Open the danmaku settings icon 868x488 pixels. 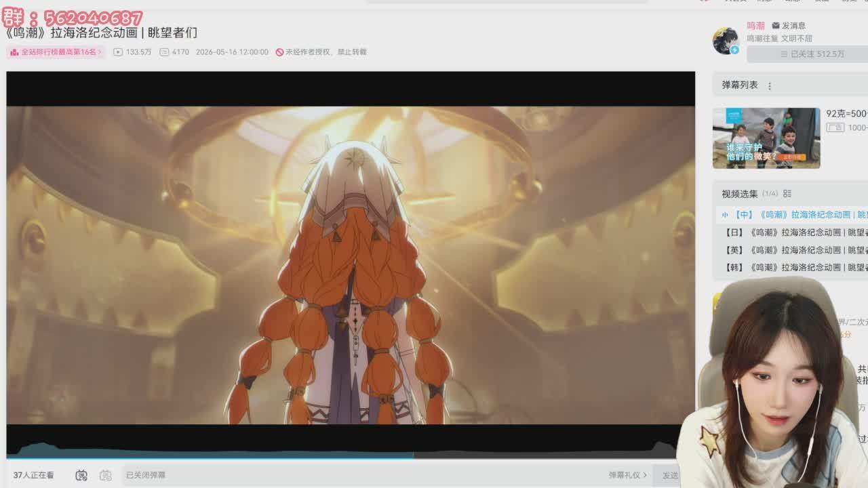105,475
